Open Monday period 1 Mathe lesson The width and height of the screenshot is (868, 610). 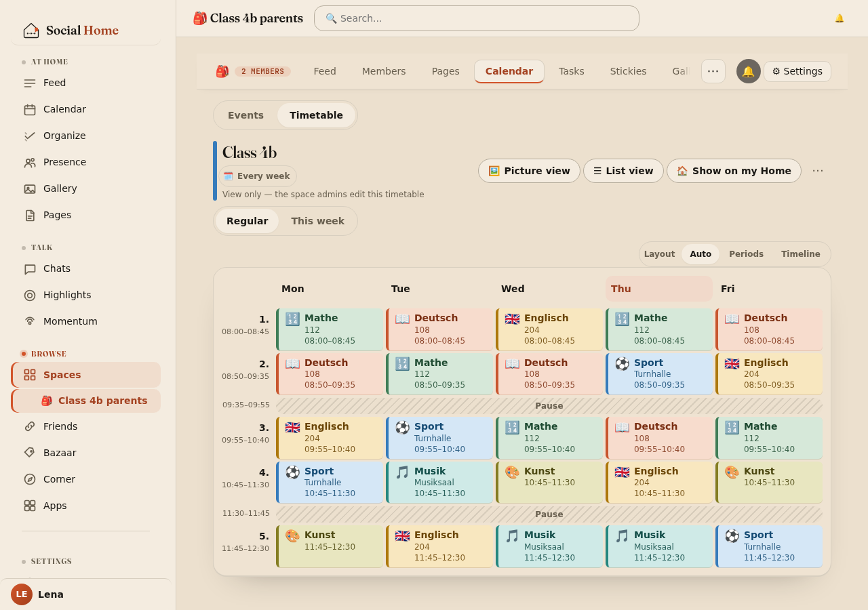point(330,329)
